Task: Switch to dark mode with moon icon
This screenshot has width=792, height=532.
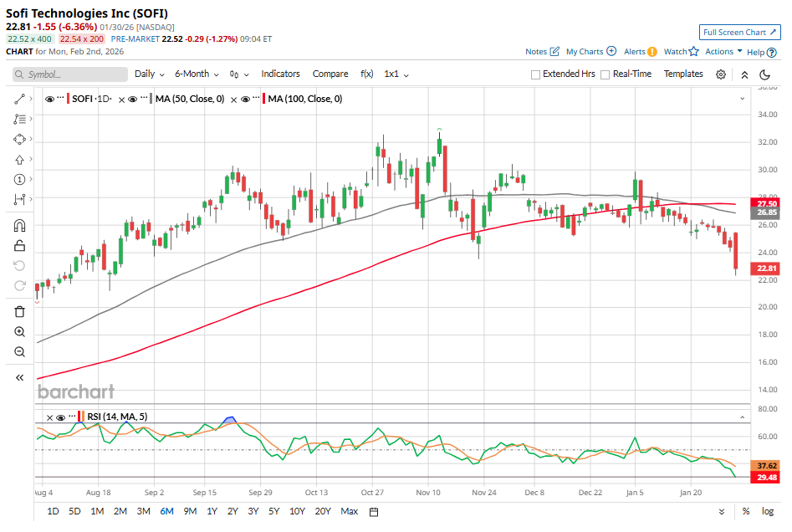Action: pyautogui.click(x=764, y=74)
